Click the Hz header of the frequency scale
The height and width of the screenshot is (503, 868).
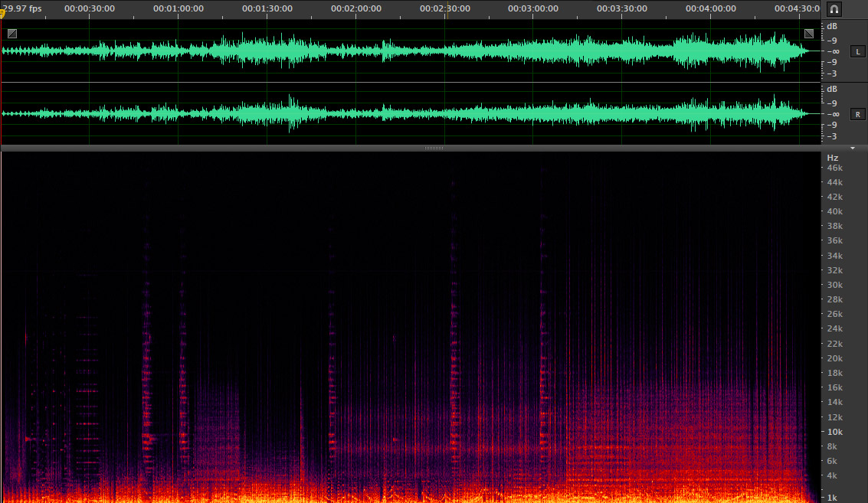tap(833, 158)
